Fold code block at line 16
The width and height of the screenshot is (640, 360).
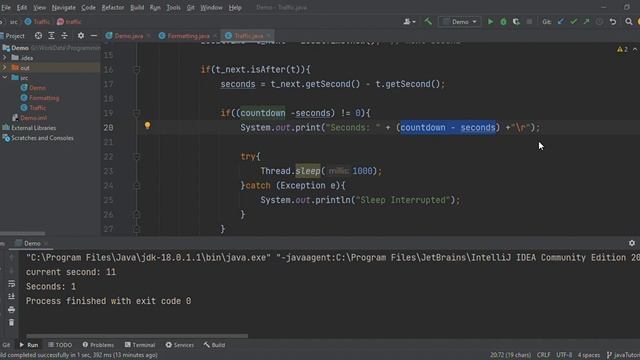pyautogui.click(x=137, y=70)
